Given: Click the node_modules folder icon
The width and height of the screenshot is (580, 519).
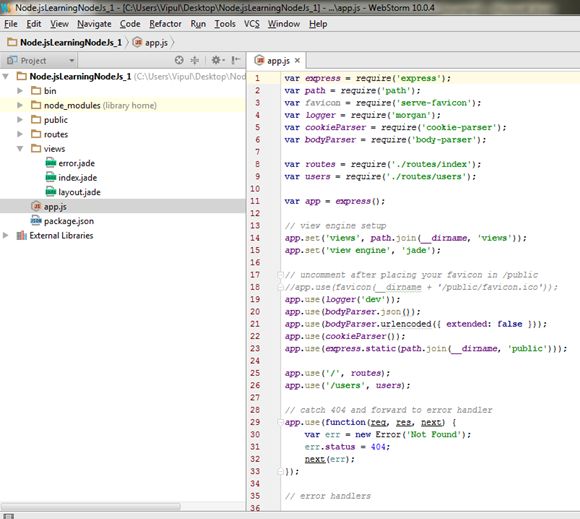Looking at the screenshot, I should pyautogui.click(x=36, y=105).
